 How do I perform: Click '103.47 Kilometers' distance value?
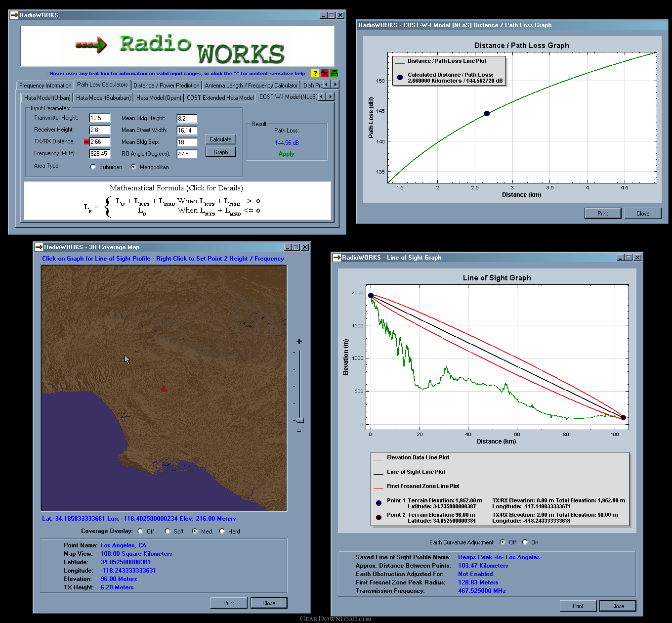tap(483, 566)
